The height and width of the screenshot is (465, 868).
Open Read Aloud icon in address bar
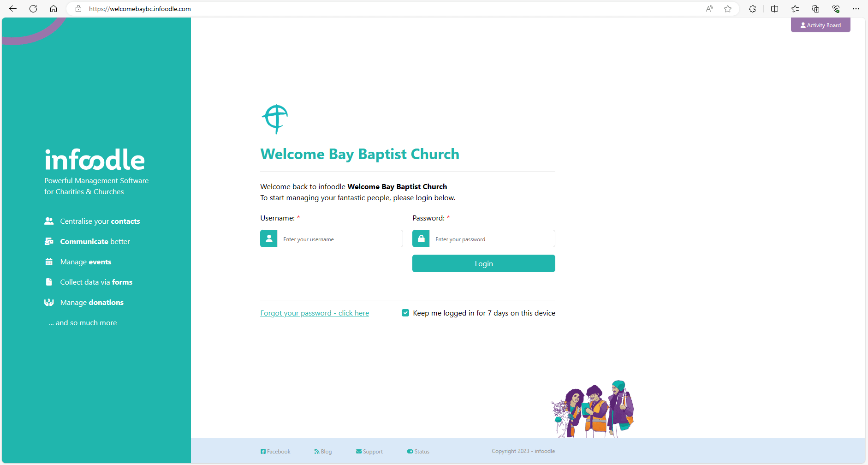tap(709, 9)
